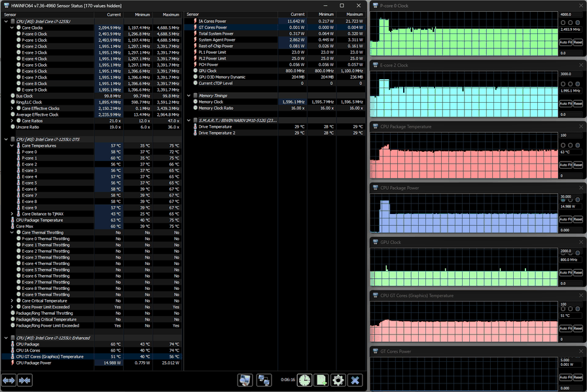This screenshot has height=392, width=587.
Task: Start logging with the green sheet icon
Action: coord(321,380)
